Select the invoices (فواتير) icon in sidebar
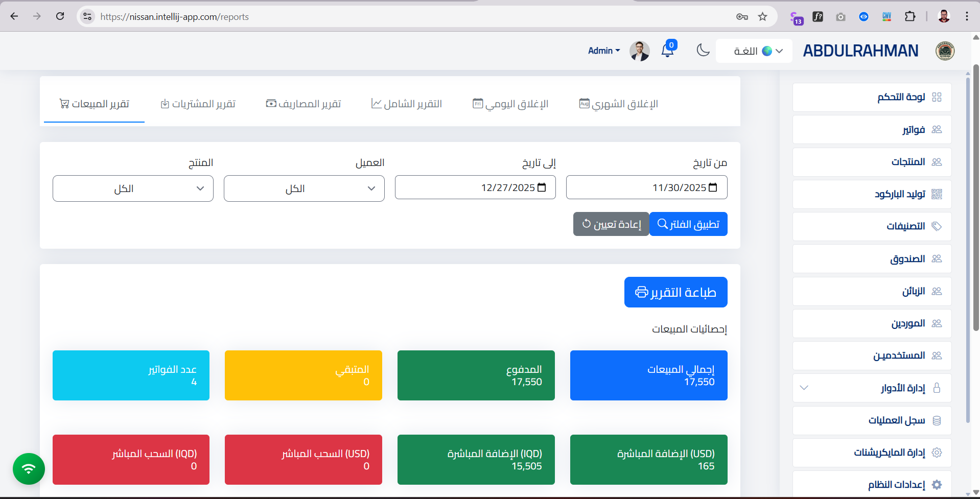 point(937,129)
